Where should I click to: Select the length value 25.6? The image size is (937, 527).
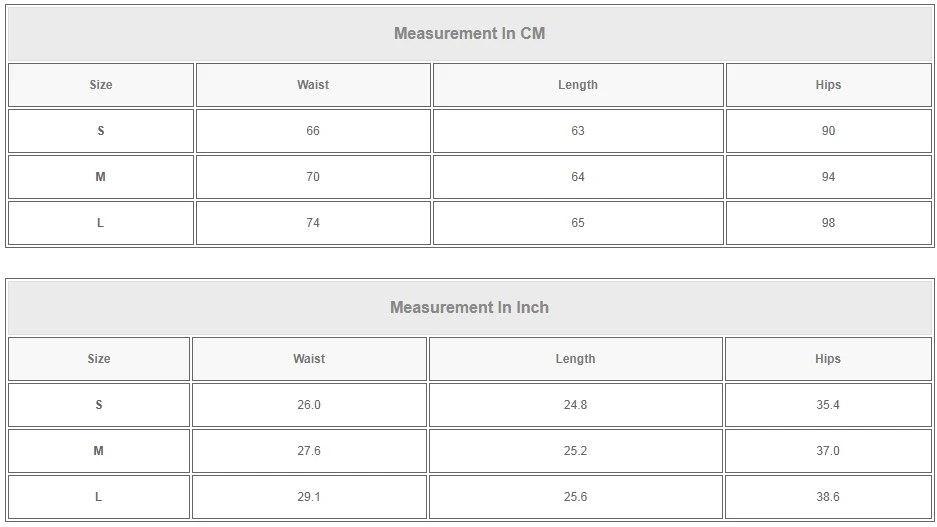pyautogui.click(x=575, y=497)
